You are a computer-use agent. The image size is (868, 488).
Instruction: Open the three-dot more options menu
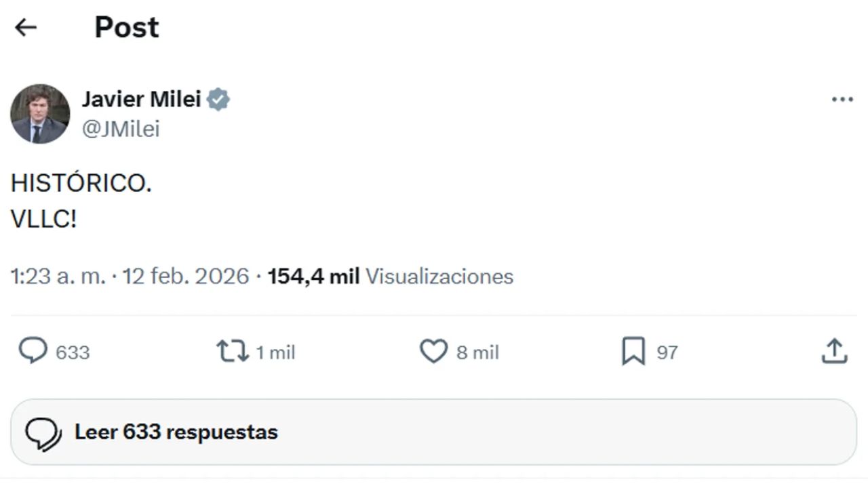click(x=842, y=100)
